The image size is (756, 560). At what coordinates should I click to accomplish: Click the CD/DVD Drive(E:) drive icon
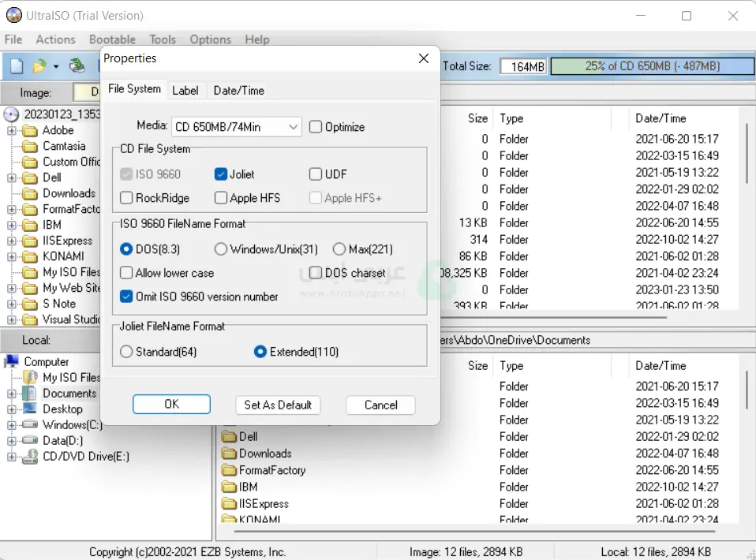pos(30,457)
